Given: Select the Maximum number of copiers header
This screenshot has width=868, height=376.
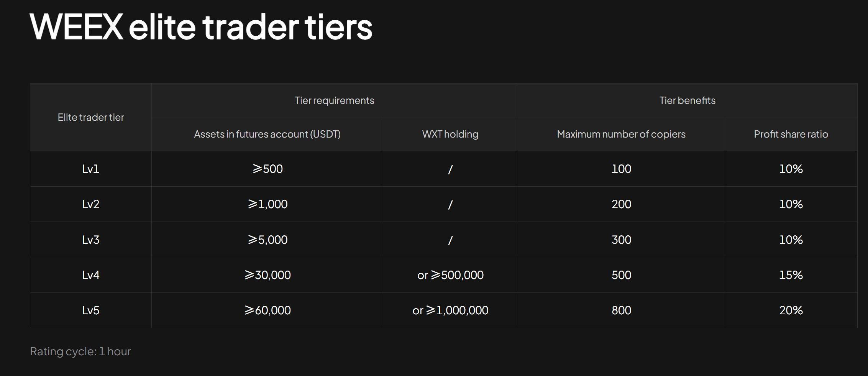Looking at the screenshot, I should tap(621, 134).
